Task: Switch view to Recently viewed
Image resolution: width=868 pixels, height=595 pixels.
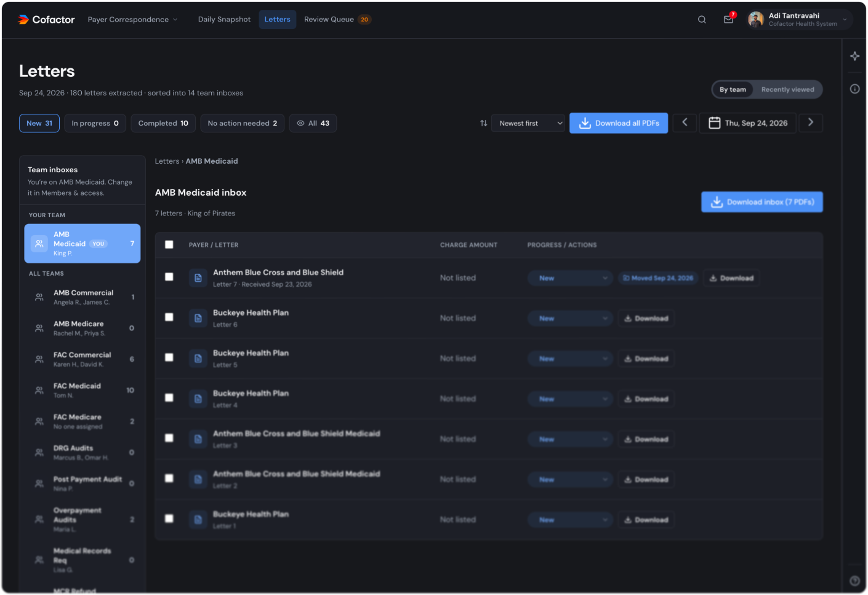Action: tap(787, 90)
